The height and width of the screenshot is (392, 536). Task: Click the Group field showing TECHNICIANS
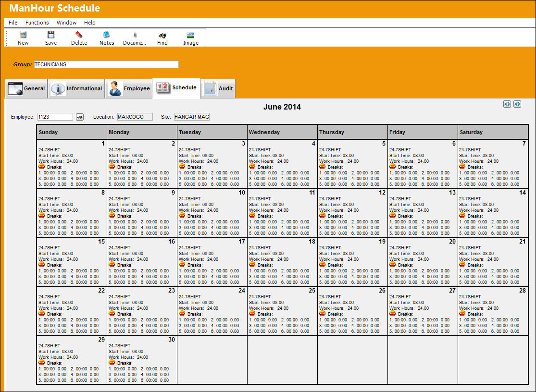tap(106, 64)
